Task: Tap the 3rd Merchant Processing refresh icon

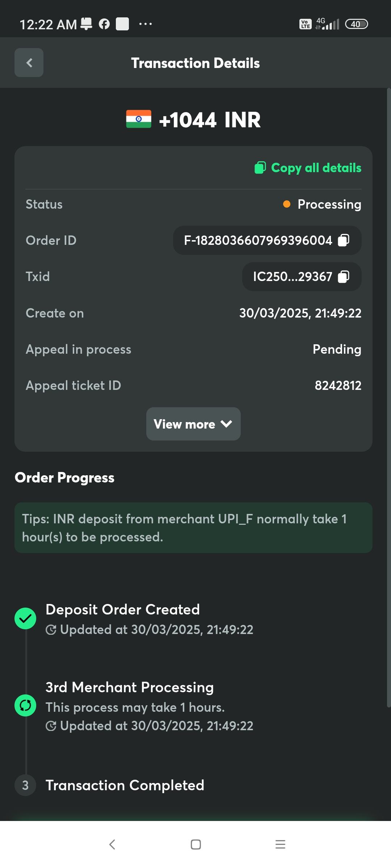Action: click(25, 705)
